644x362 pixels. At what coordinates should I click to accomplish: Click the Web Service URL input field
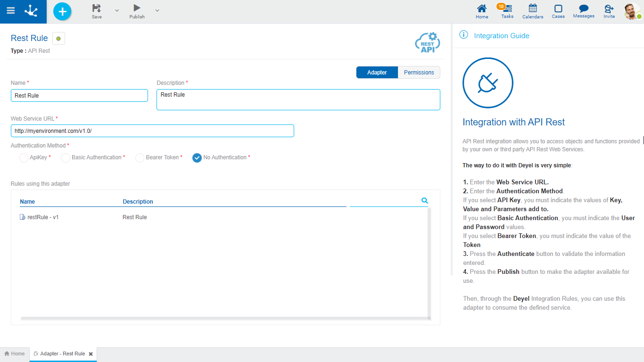[x=152, y=131]
